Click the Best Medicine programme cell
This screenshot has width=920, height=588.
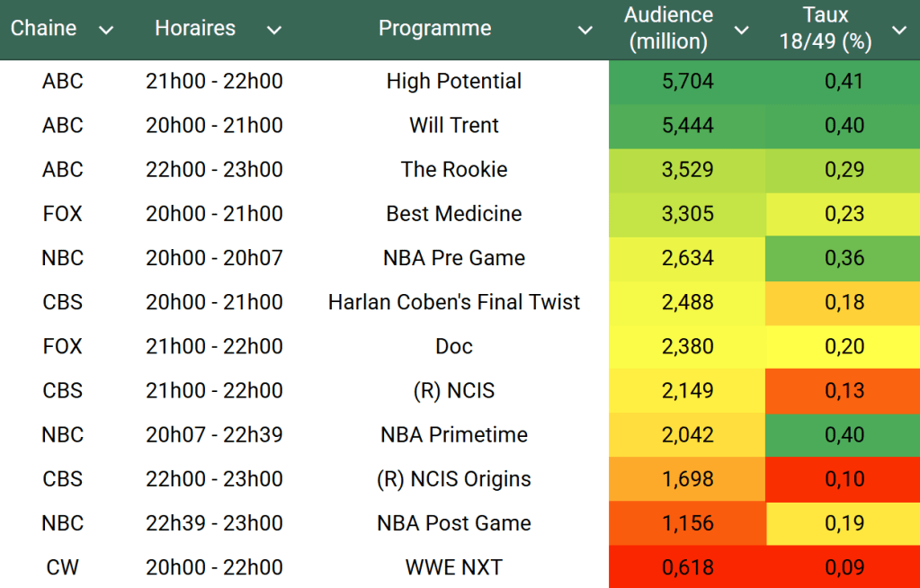click(x=453, y=214)
